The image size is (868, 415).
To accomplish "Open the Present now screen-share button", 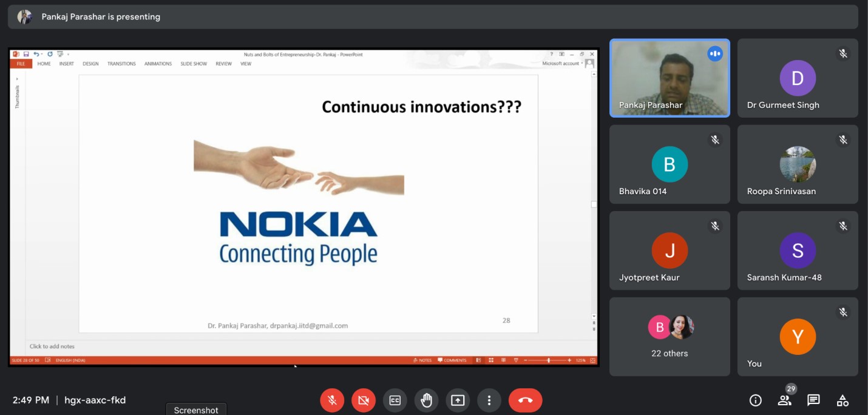I will click(x=458, y=400).
